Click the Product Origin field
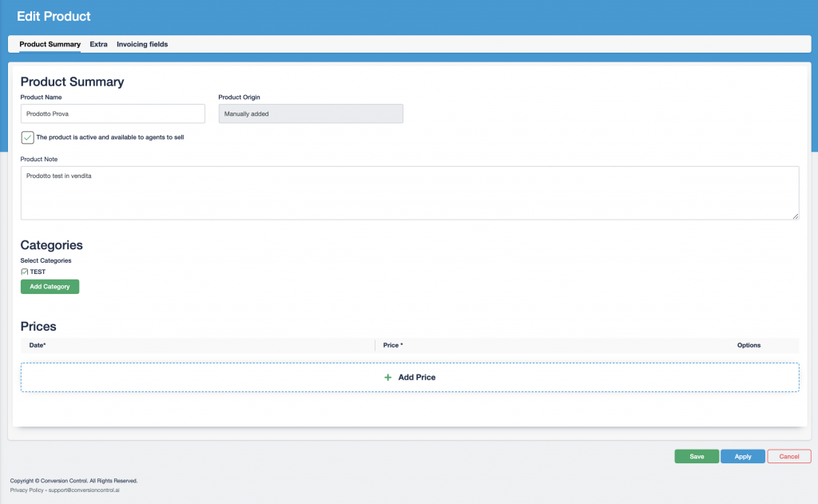Screen dimensions: 818x504 (x=310, y=114)
